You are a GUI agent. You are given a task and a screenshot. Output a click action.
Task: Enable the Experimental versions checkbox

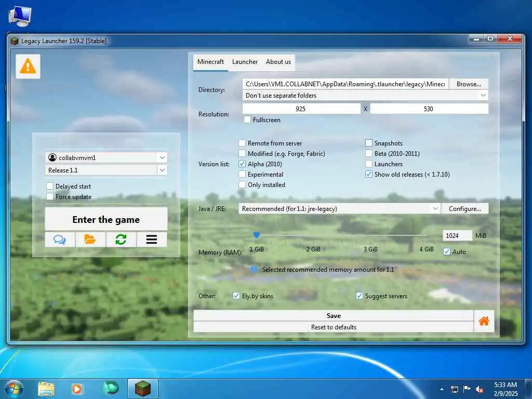point(242,174)
